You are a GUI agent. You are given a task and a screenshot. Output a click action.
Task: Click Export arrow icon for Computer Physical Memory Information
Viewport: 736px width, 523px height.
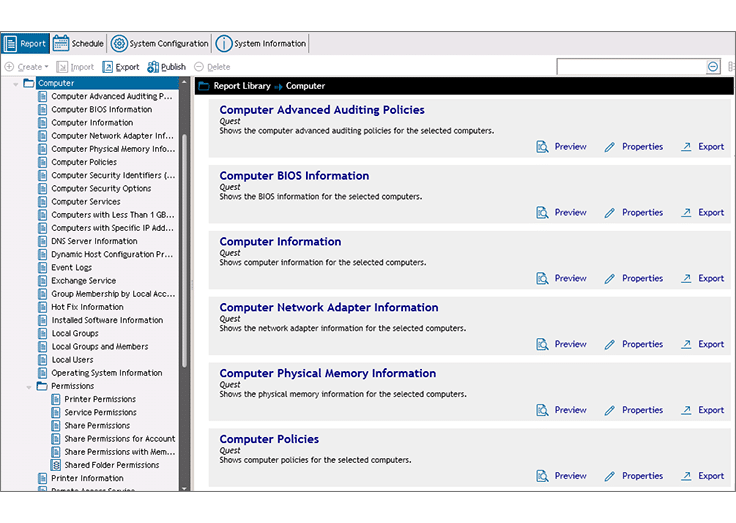(x=686, y=410)
